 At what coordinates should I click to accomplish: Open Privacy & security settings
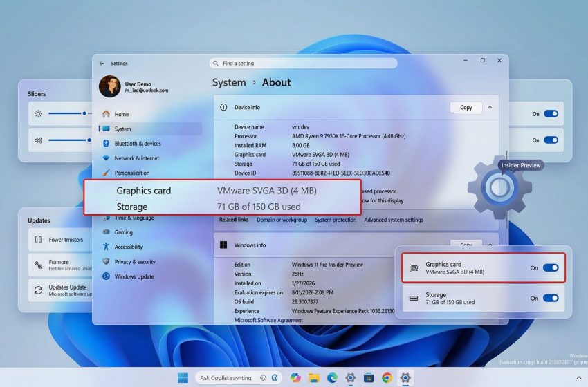click(150, 261)
